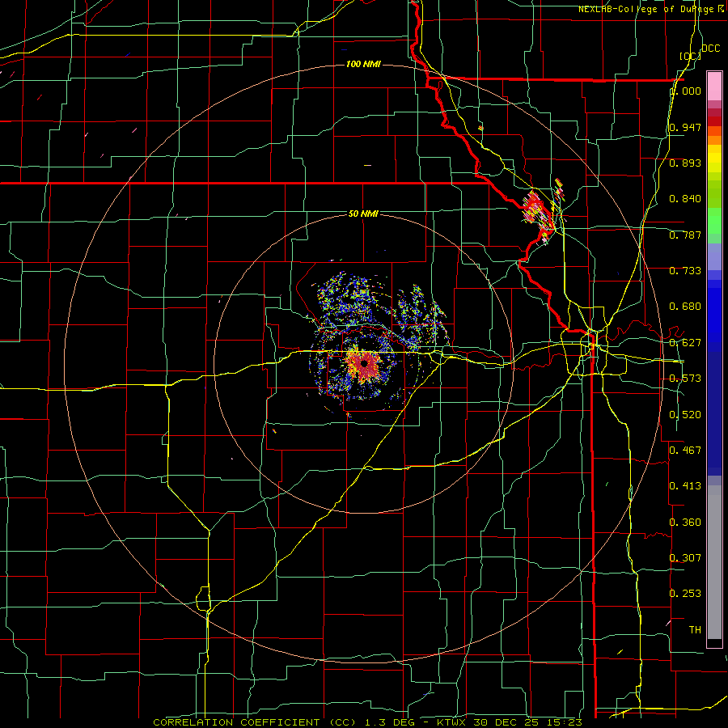
Task: Click the 0.520 legend value
Action: click(685, 415)
